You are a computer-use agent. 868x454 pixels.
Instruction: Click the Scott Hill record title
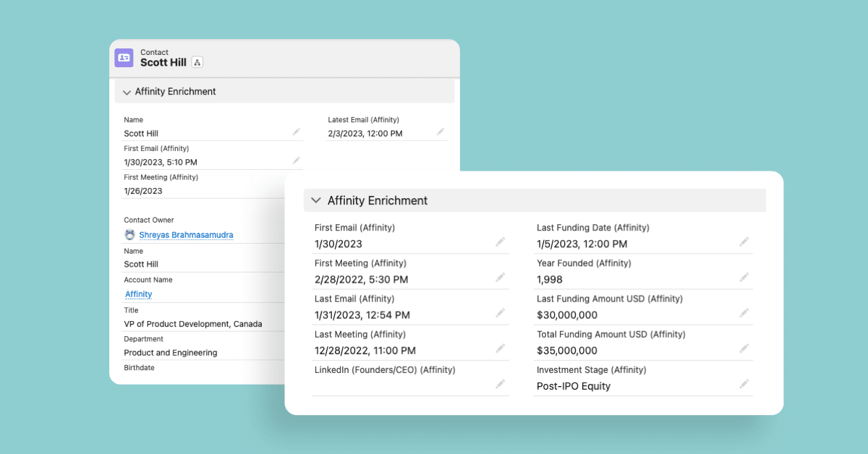coord(163,63)
